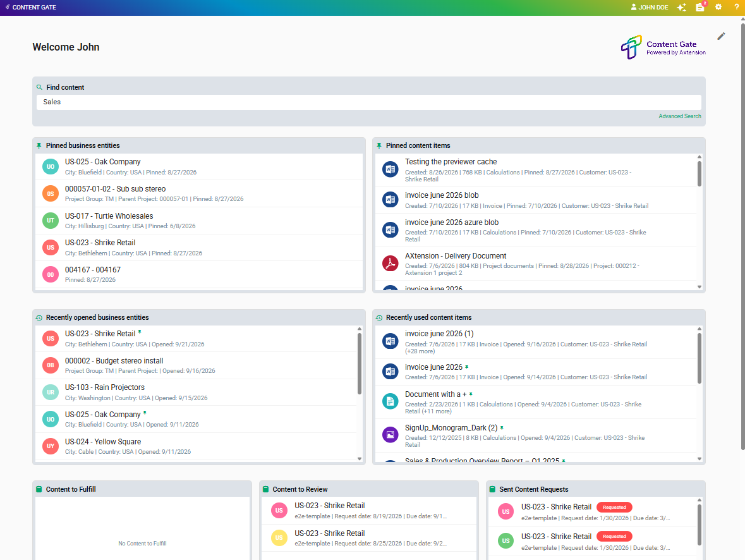Open the Advanced Search link
The height and width of the screenshot is (560, 745).
[679, 116]
